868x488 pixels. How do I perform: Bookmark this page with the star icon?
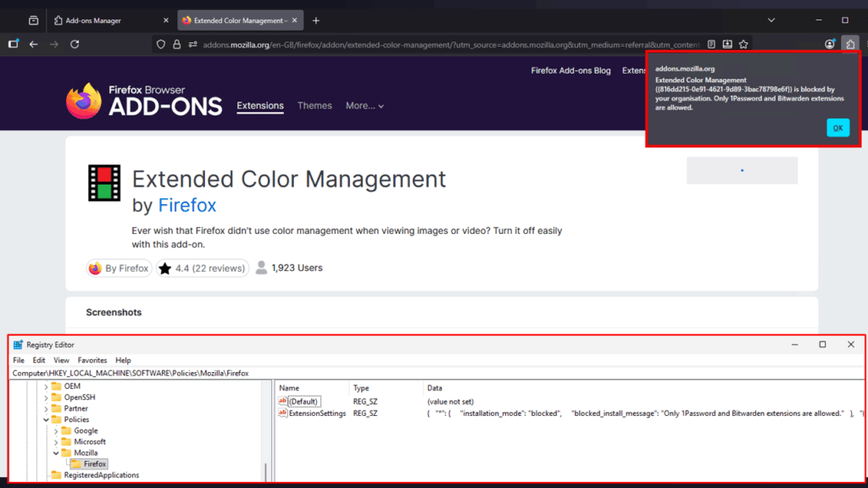coord(743,44)
